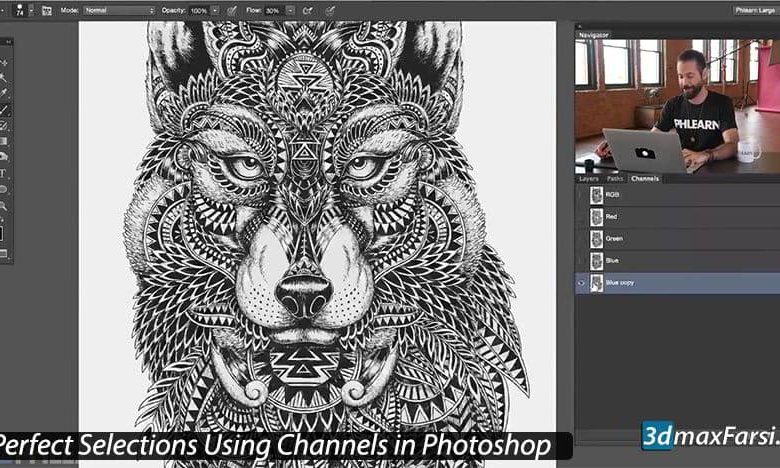This screenshot has width=780, height=468.
Task: Toggle the Brush panel icon in options bar
Action: [46, 10]
